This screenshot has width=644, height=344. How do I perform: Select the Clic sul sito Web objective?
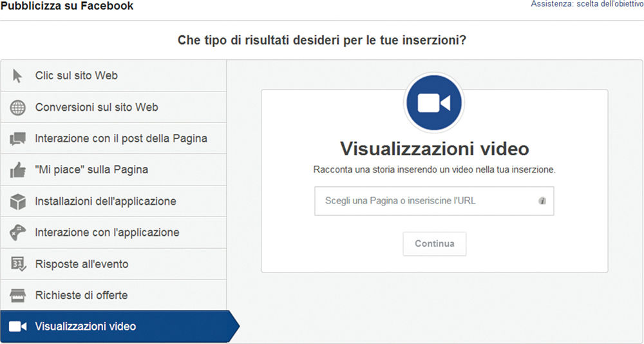coord(113,75)
